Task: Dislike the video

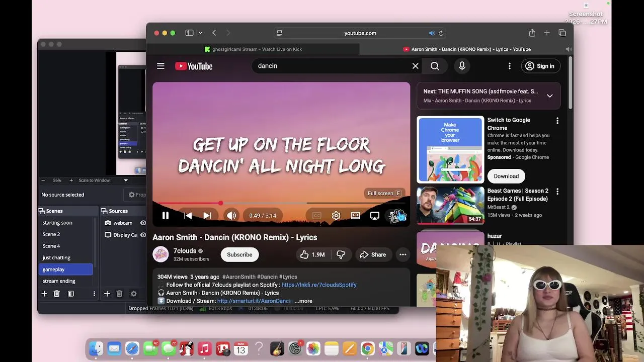Action: 341,254
